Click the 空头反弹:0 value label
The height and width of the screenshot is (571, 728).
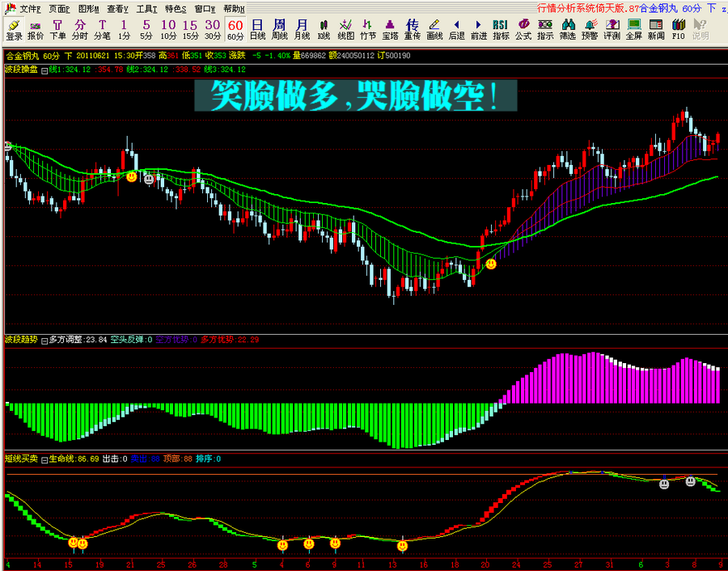pos(131,340)
